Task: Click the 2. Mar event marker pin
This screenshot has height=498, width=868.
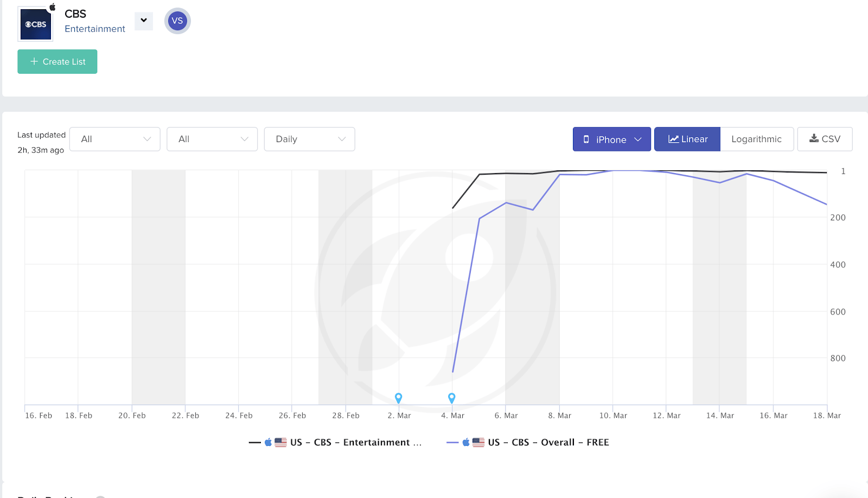Action: coord(399,398)
